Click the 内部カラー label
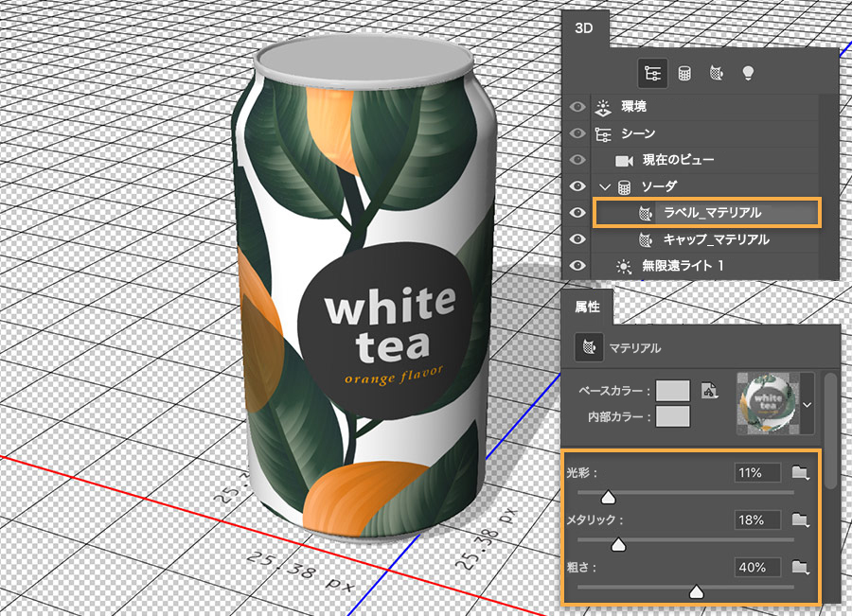The width and height of the screenshot is (852, 616). (619, 416)
